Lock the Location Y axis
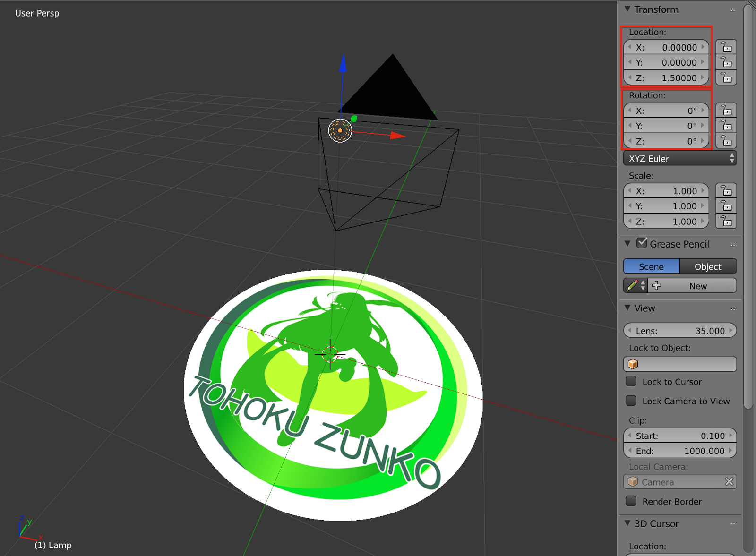 coord(726,62)
